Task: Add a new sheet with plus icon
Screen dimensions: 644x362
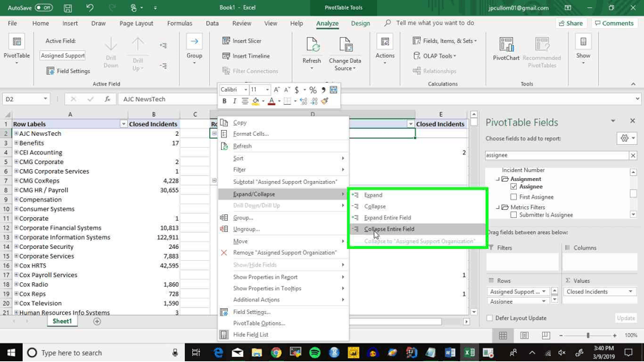Action: point(97,321)
